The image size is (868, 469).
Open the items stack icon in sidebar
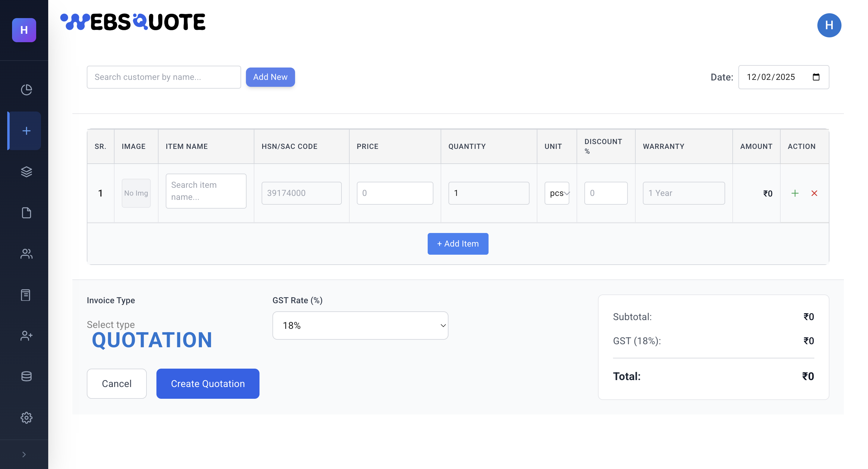tap(26, 172)
